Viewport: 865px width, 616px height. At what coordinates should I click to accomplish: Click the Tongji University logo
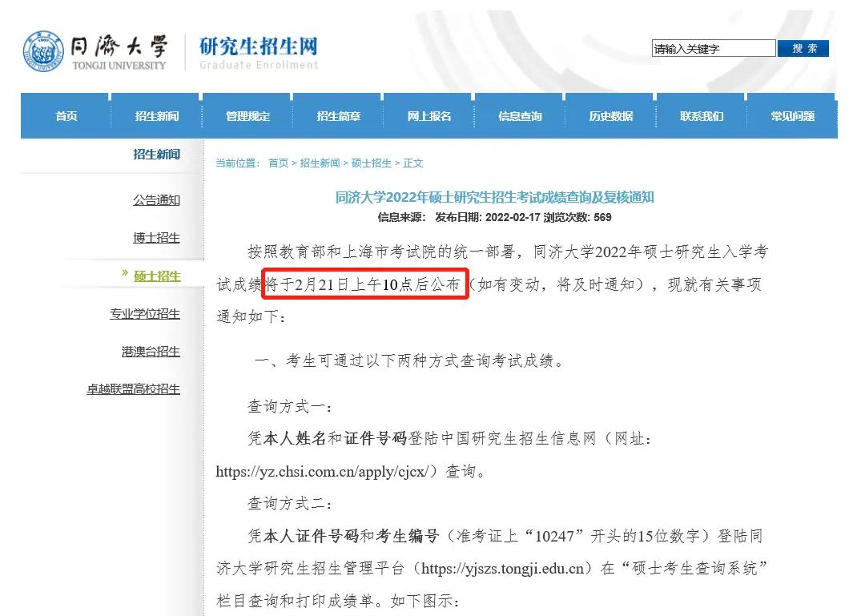pyautogui.click(x=96, y=50)
